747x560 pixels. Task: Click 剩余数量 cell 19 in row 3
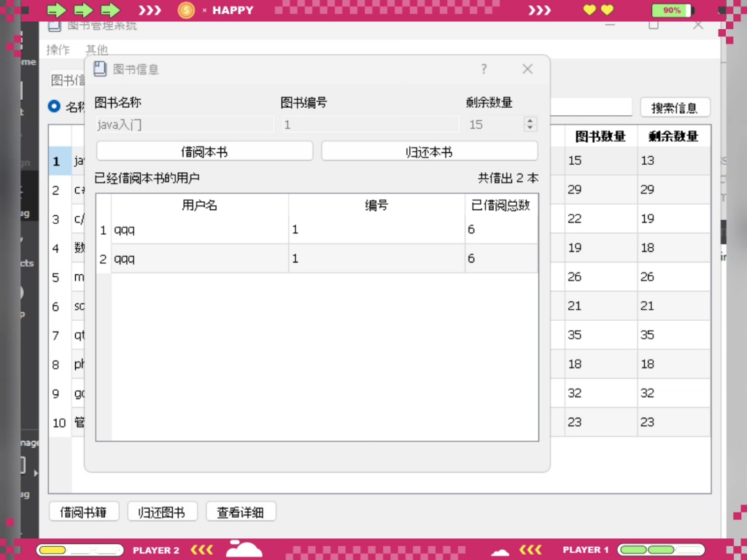673,219
